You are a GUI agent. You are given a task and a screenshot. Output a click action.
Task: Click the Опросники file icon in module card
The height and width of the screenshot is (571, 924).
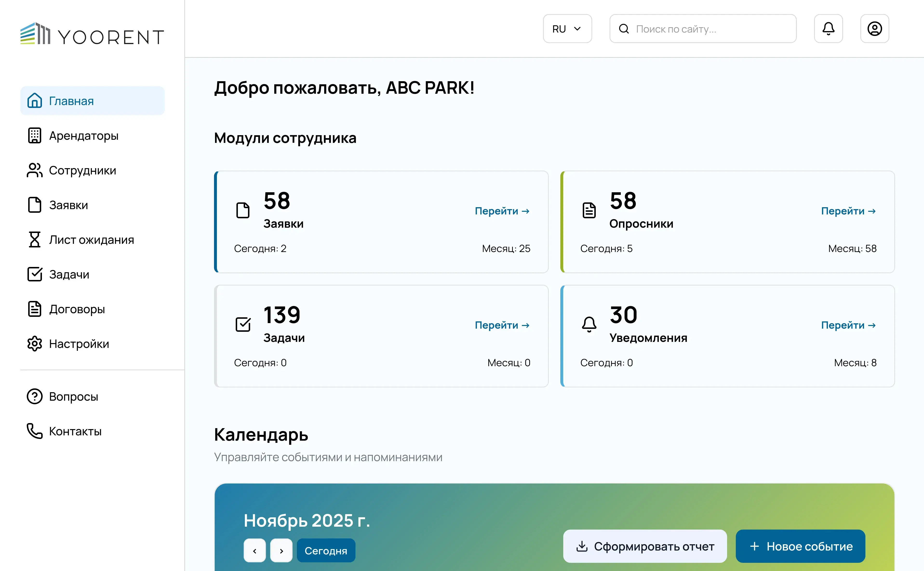589,210
